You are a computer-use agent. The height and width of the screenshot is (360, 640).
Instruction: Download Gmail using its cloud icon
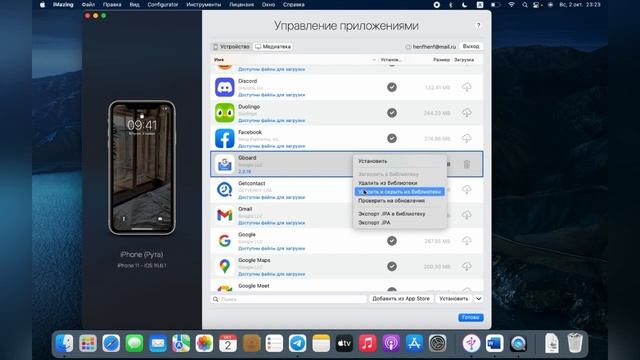(467, 215)
